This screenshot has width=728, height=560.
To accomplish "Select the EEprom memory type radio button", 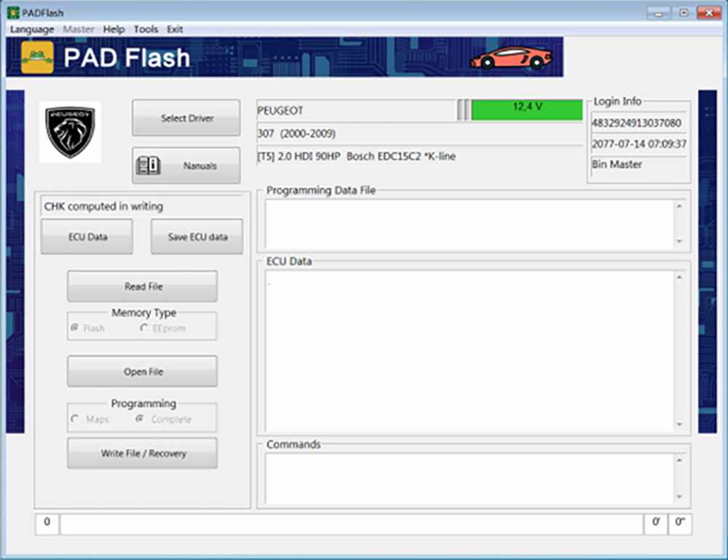I will pyautogui.click(x=143, y=328).
